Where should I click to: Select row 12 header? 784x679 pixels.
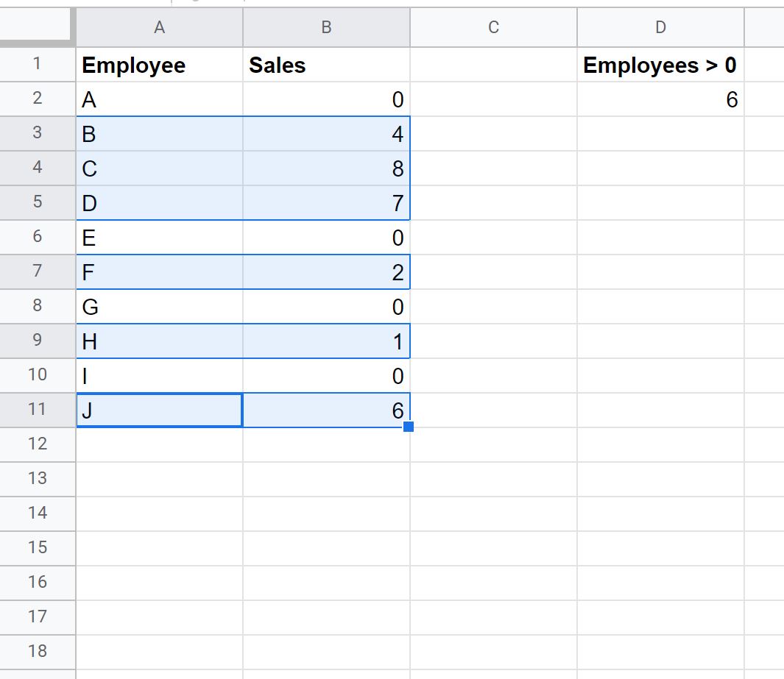coord(38,444)
